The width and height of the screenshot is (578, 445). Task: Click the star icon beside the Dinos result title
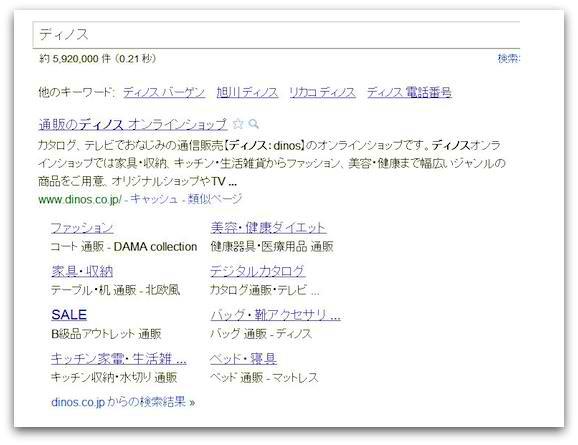(238, 124)
